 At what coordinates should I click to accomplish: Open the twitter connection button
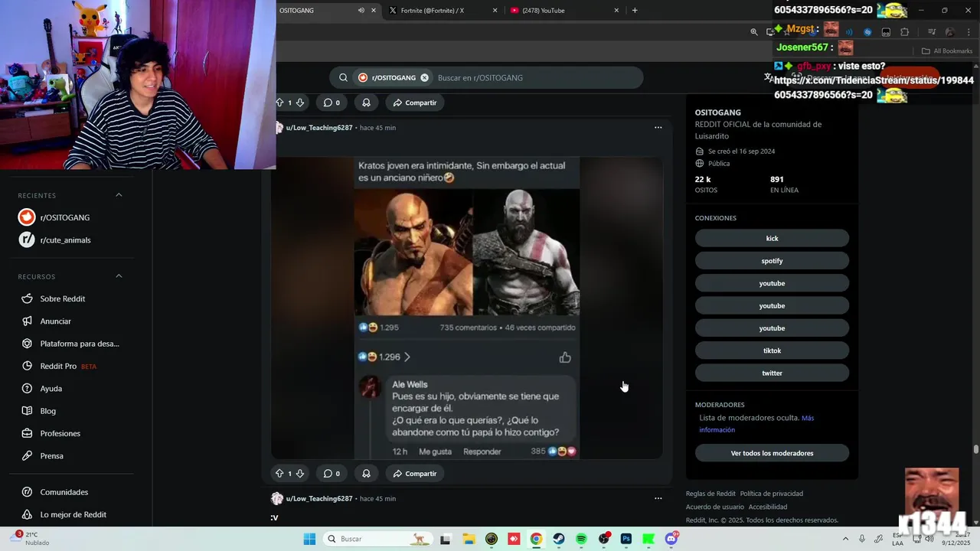772,373
